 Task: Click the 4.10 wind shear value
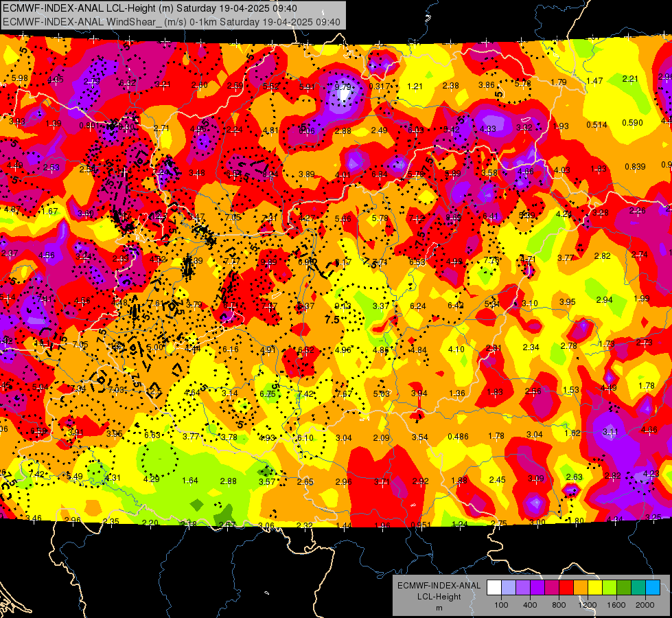click(456, 349)
